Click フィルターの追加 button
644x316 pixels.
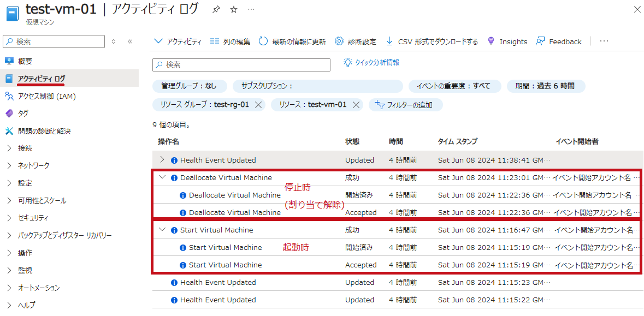pyautogui.click(x=406, y=105)
